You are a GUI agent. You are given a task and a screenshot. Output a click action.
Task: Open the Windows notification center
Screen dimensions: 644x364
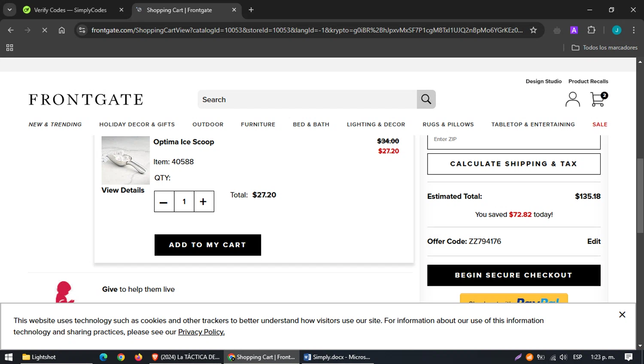point(629,357)
